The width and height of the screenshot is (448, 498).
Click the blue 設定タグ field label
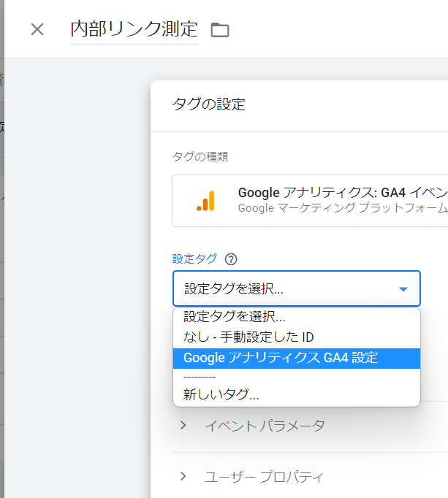pos(194,258)
